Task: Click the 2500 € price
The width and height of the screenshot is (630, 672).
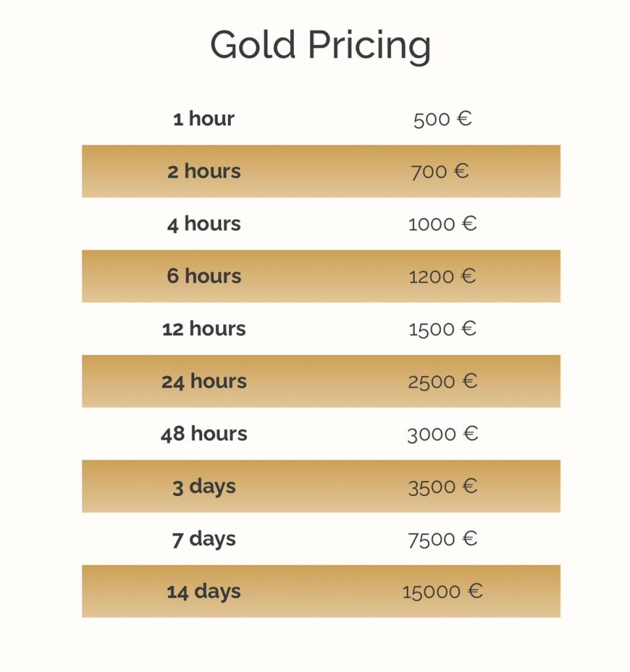Action: pyautogui.click(x=442, y=382)
